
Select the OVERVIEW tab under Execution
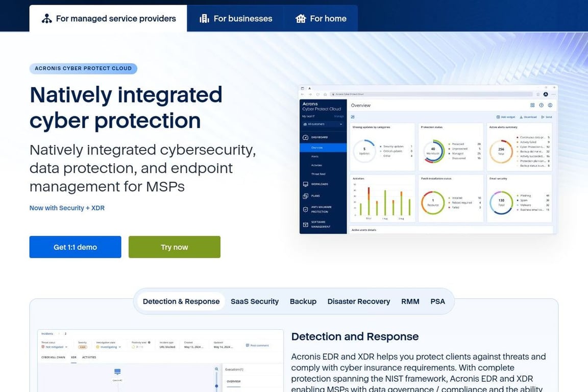pos(233,381)
